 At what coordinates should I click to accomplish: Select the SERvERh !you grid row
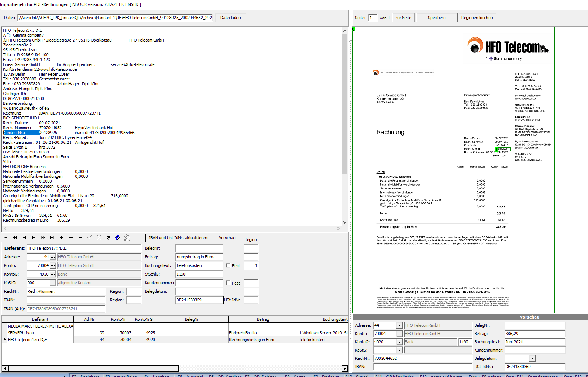(175, 333)
